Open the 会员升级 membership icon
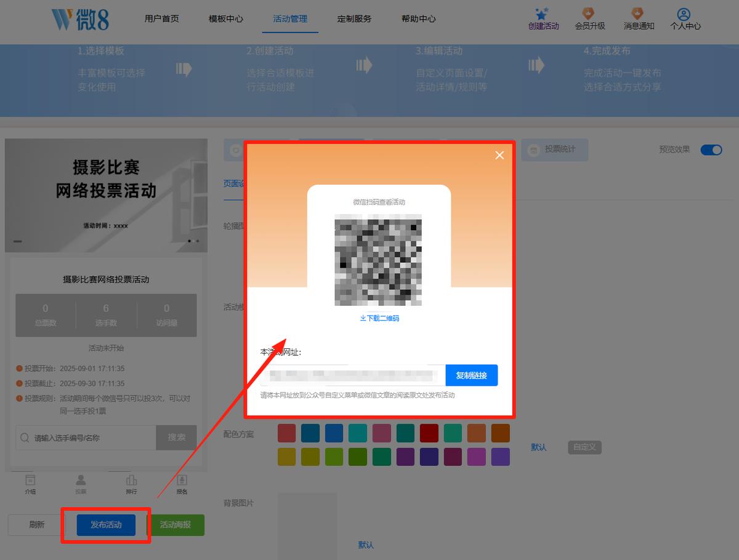This screenshot has width=739, height=560. 589,14
